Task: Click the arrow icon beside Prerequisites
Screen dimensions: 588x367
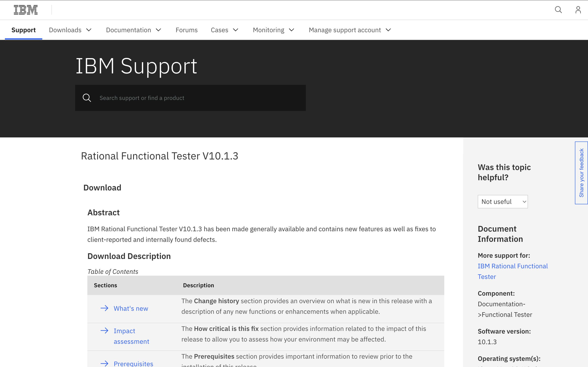Action: tap(105, 363)
